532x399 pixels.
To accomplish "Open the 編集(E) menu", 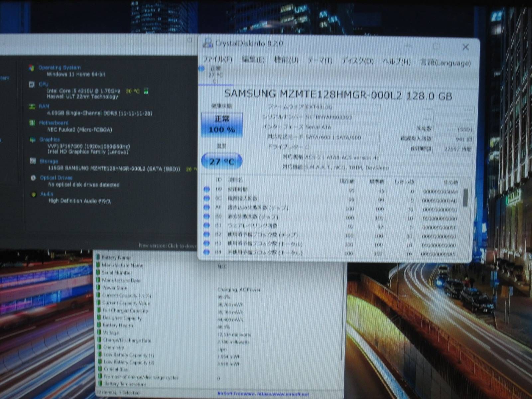I will pos(253,60).
